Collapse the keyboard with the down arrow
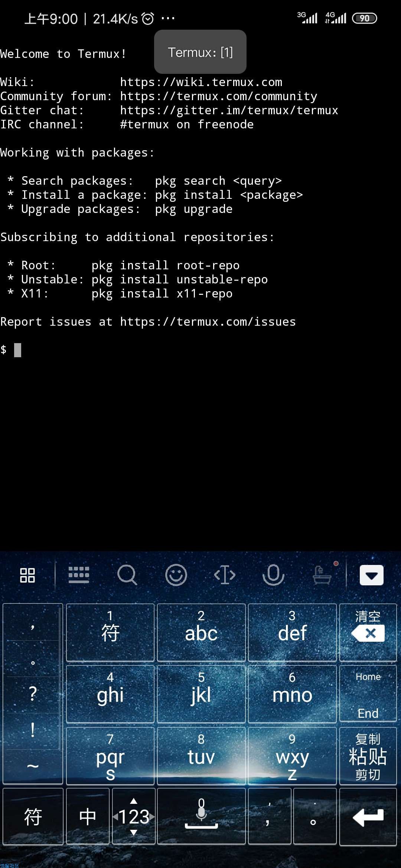 click(371, 575)
